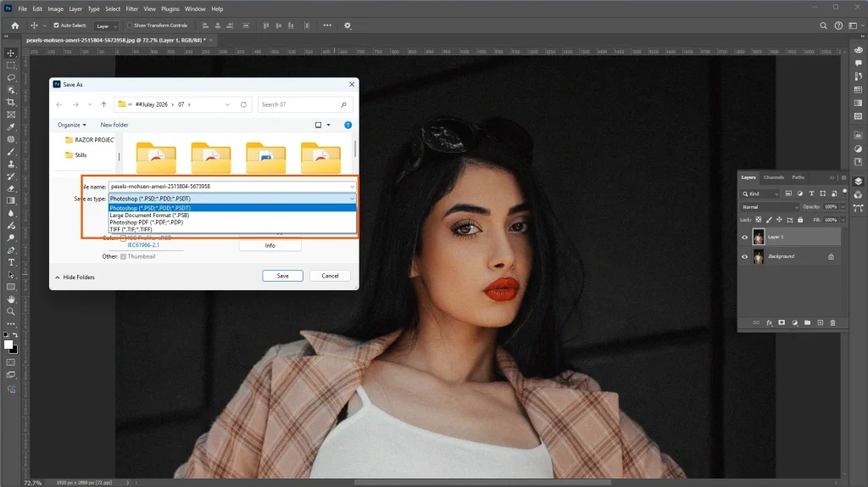Choose Photoshop PDF format option
Image resolution: width=868 pixels, height=487 pixels.
232,222
